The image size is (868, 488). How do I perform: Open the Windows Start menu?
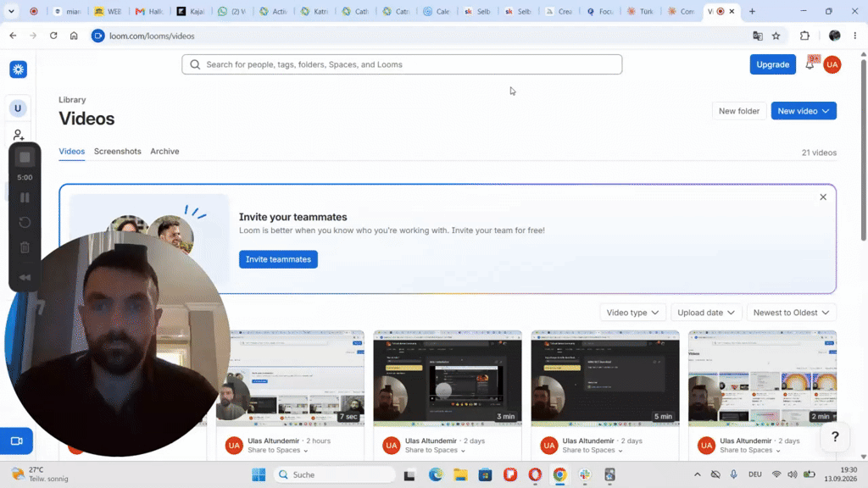pyautogui.click(x=259, y=474)
